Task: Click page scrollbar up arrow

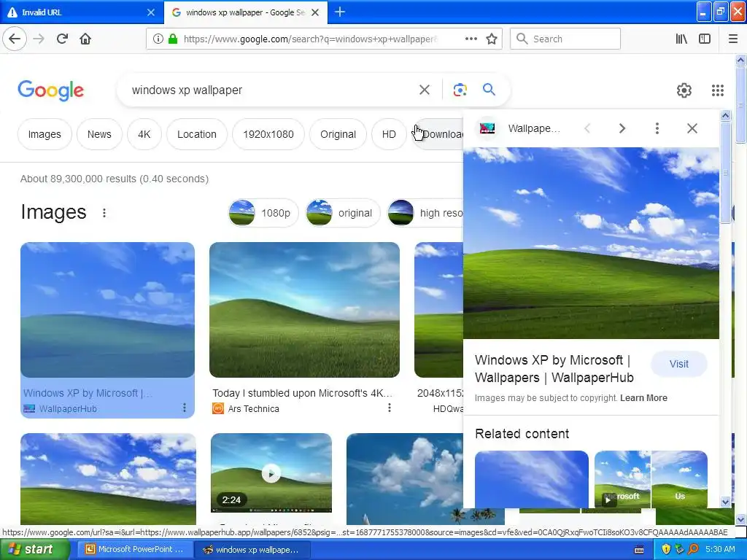Action: pos(740,60)
